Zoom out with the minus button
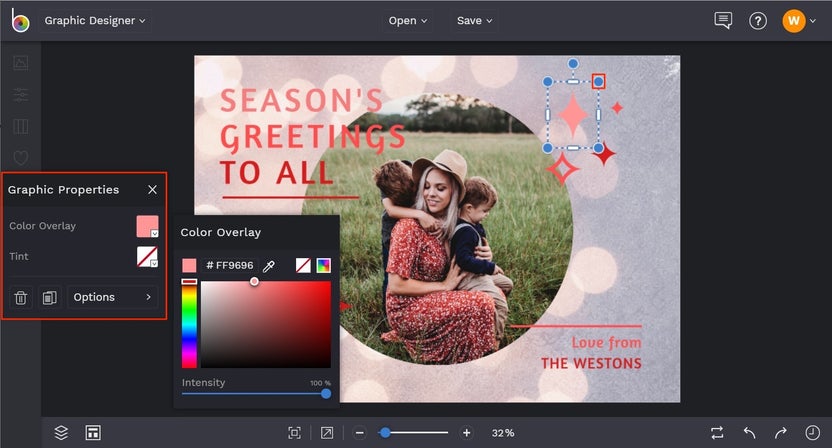The width and height of the screenshot is (832, 448). point(359,433)
